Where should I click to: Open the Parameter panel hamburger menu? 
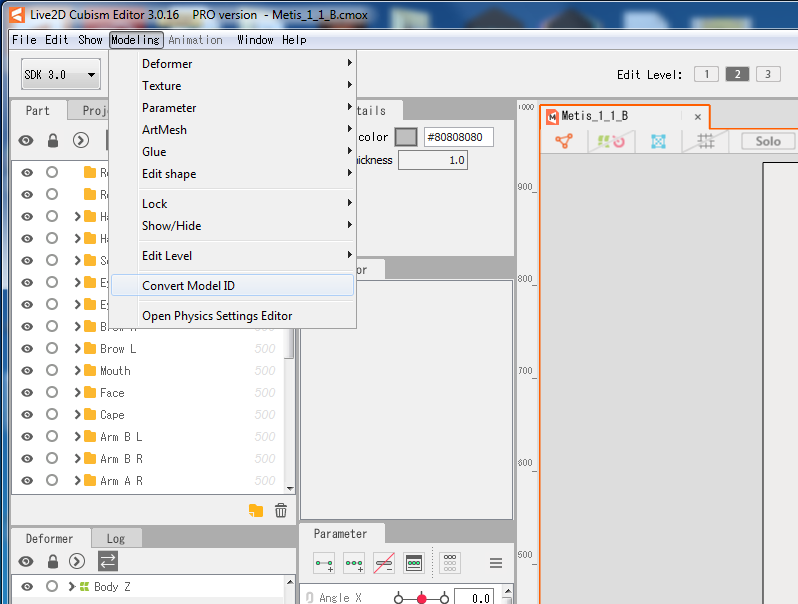pos(496,563)
